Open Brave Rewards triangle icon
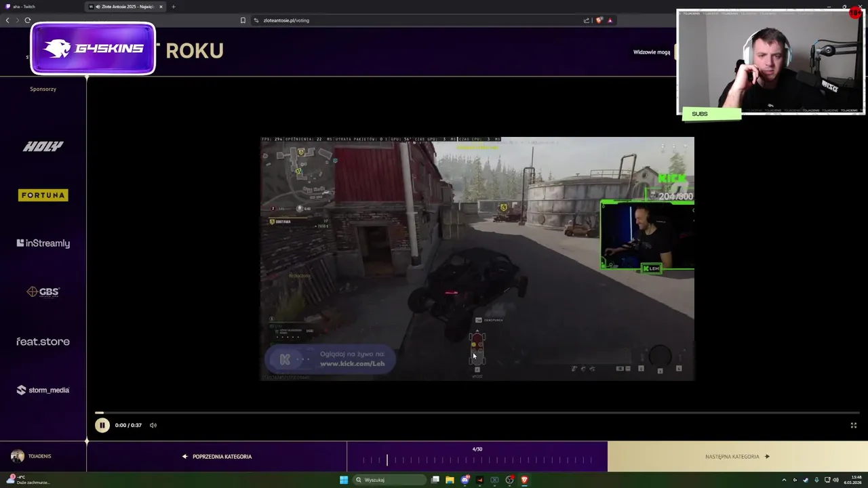Image resolution: width=868 pixels, height=488 pixels. click(x=610, y=20)
